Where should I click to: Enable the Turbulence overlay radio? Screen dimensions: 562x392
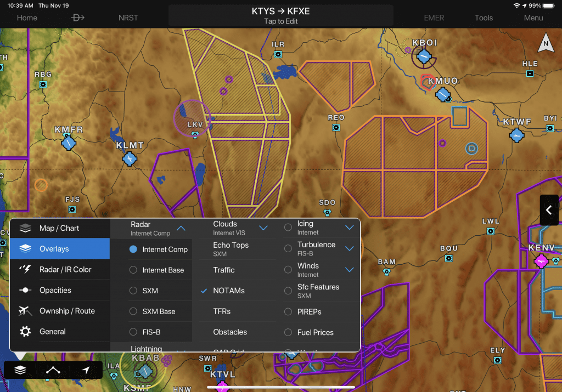pos(288,248)
